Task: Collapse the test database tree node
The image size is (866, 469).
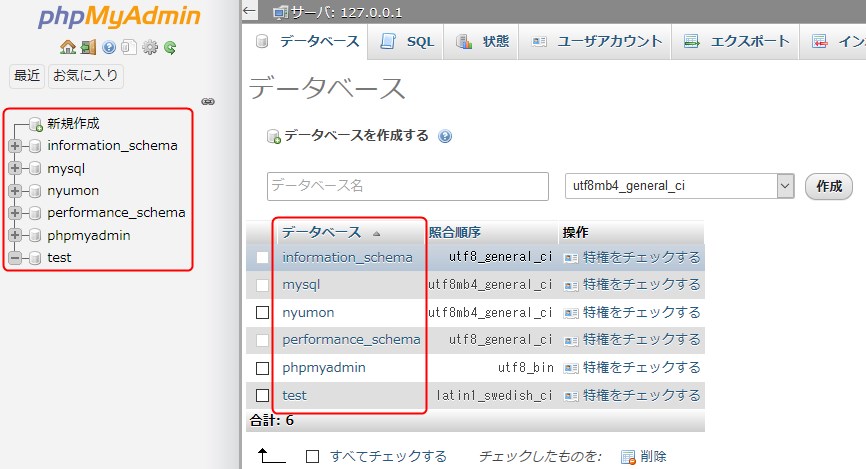Action: [15, 258]
